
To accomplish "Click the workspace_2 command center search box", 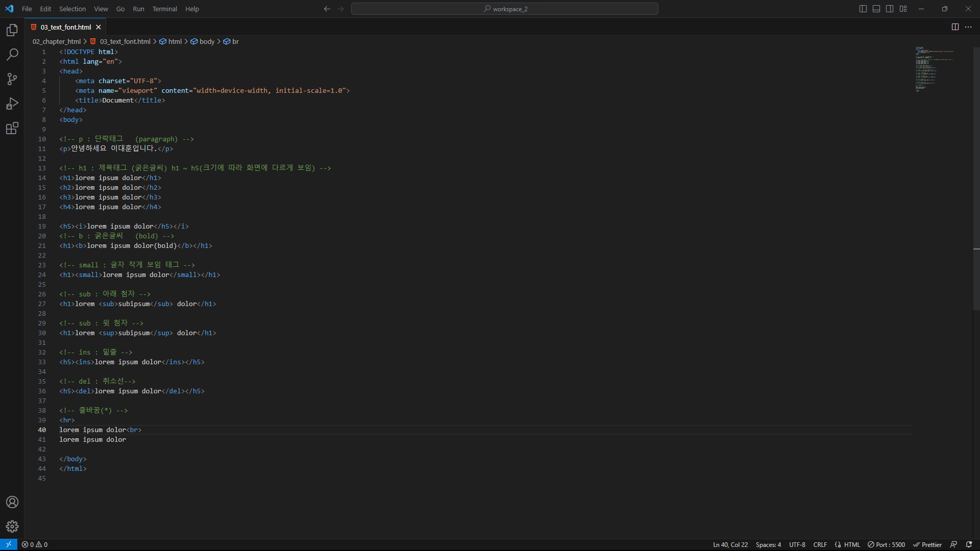I will (504, 9).
